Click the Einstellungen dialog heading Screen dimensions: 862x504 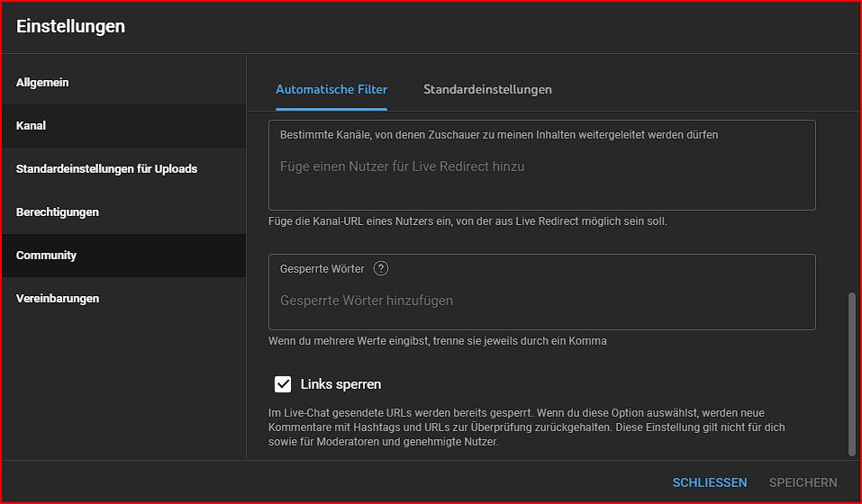pos(70,27)
